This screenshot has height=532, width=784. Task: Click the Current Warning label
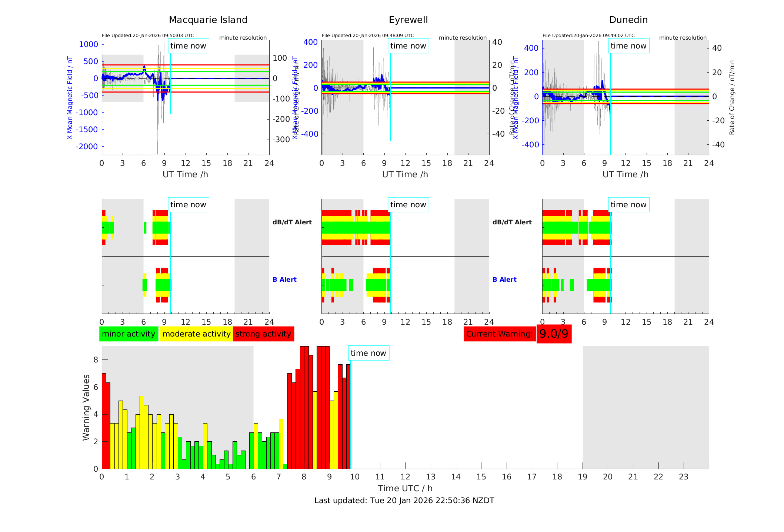coord(499,334)
